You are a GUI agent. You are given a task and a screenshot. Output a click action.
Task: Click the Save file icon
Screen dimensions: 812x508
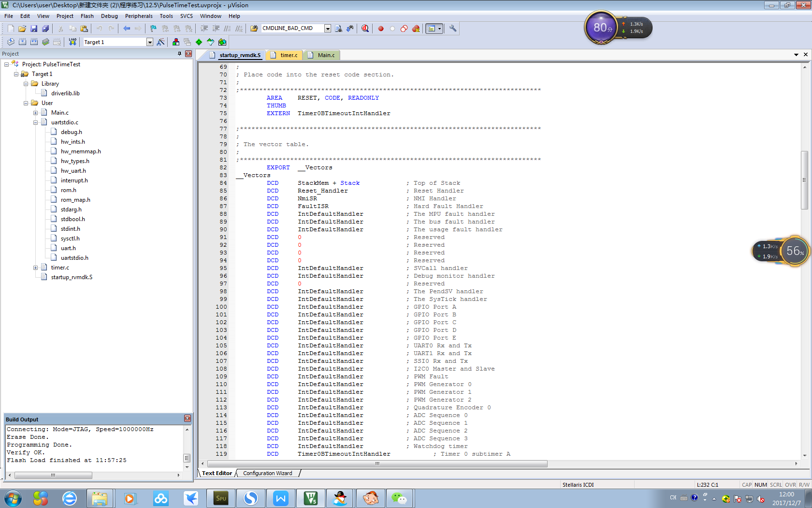(34, 29)
